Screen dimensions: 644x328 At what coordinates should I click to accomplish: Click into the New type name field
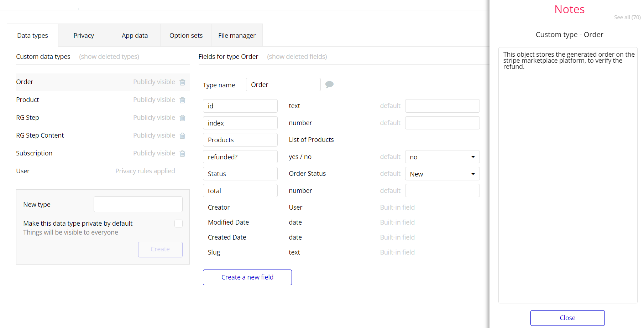click(x=138, y=205)
